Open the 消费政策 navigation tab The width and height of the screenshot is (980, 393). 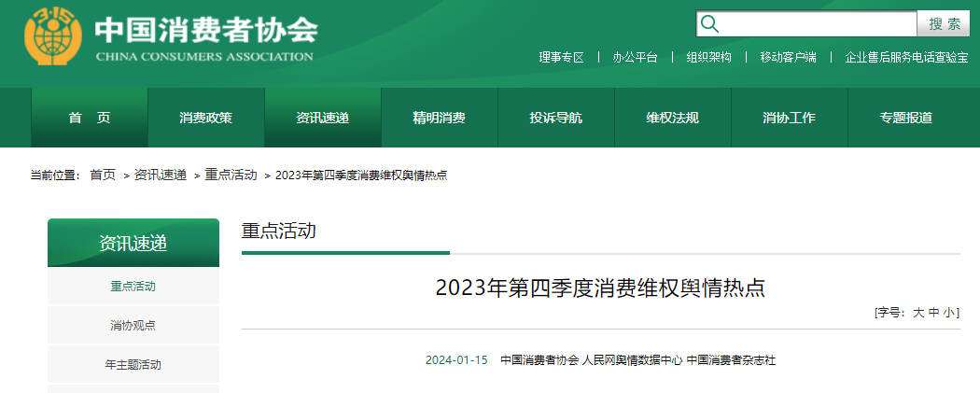point(205,118)
